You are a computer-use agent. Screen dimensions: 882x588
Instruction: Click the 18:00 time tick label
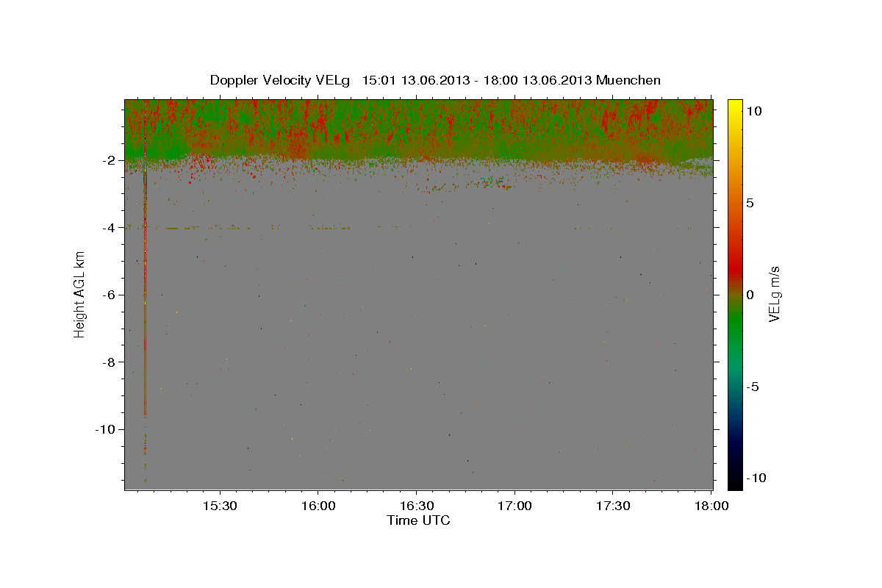coord(711,506)
